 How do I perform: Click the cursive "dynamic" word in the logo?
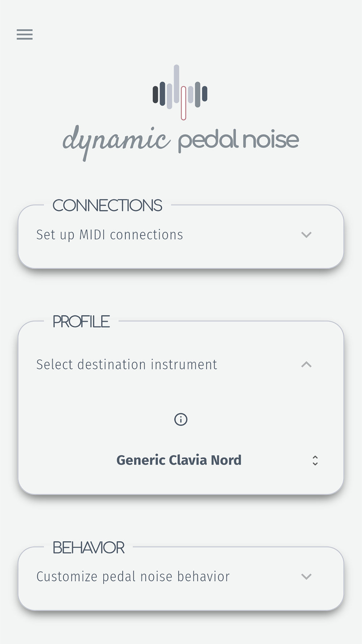[116, 142]
